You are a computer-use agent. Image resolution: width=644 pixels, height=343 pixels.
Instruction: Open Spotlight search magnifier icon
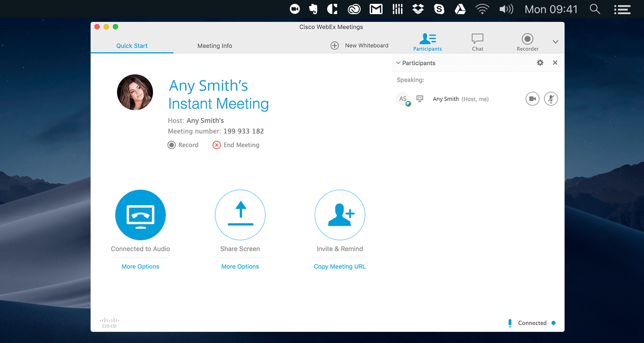click(595, 9)
